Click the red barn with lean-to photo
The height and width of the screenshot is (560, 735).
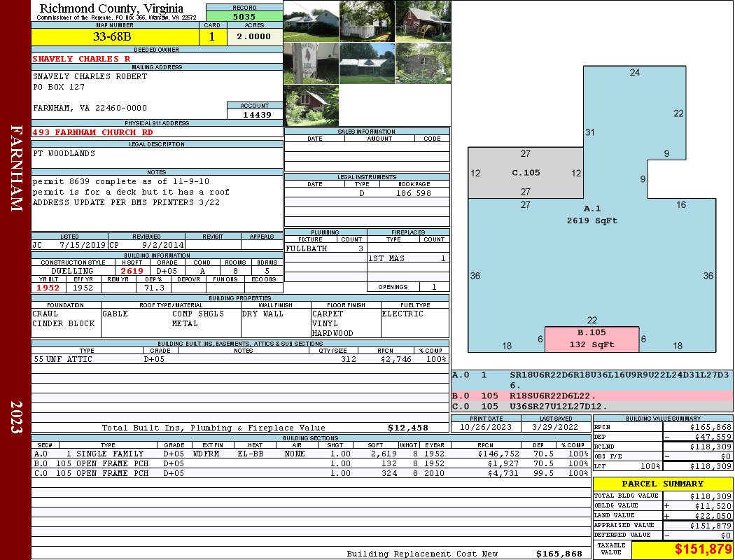point(423,21)
